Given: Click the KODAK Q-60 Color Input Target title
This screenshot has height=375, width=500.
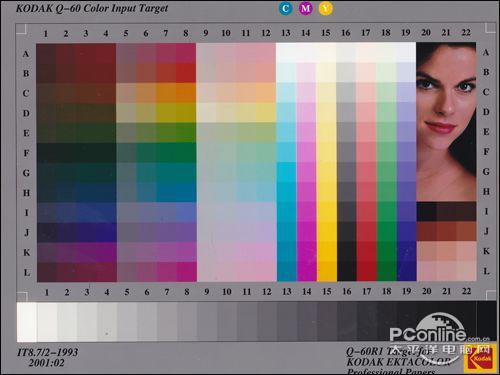Looking at the screenshot, I should (92, 8).
